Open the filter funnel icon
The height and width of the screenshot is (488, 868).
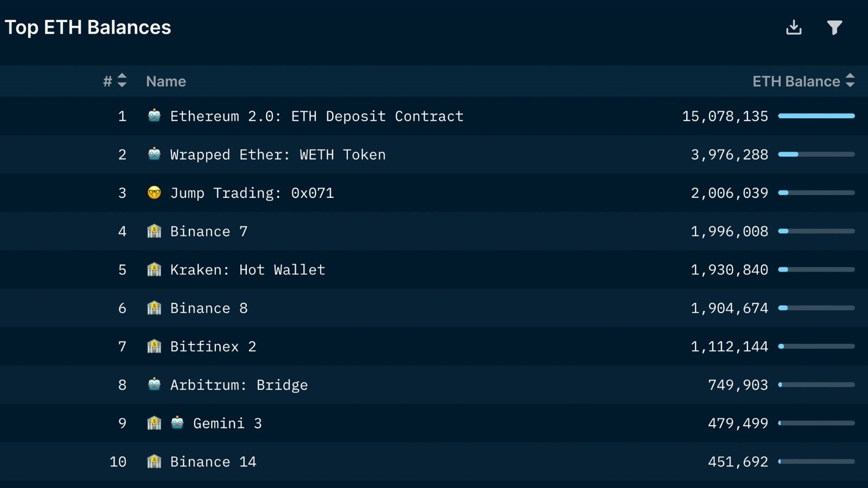(834, 27)
